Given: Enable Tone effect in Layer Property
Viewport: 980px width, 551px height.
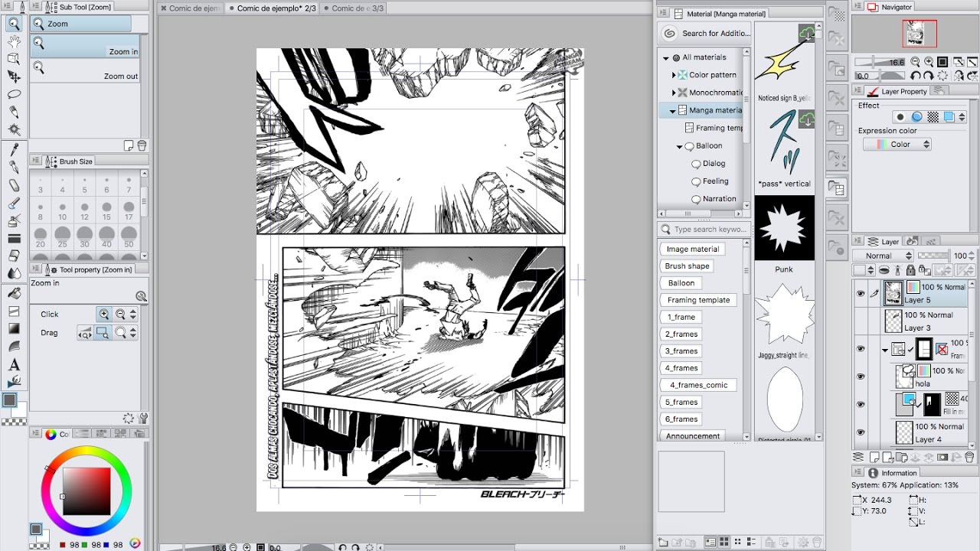Looking at the screenshot, I should pyautogui.click(x=933, y=117).
